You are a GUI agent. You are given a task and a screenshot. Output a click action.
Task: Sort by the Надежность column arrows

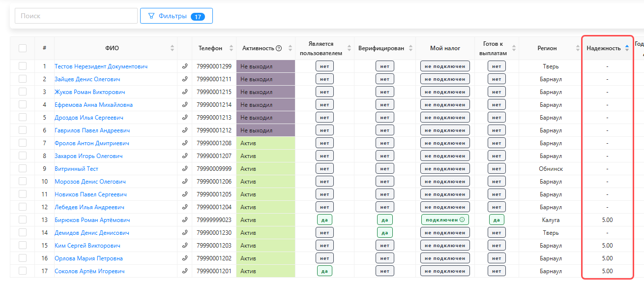[x=627, y=48]
